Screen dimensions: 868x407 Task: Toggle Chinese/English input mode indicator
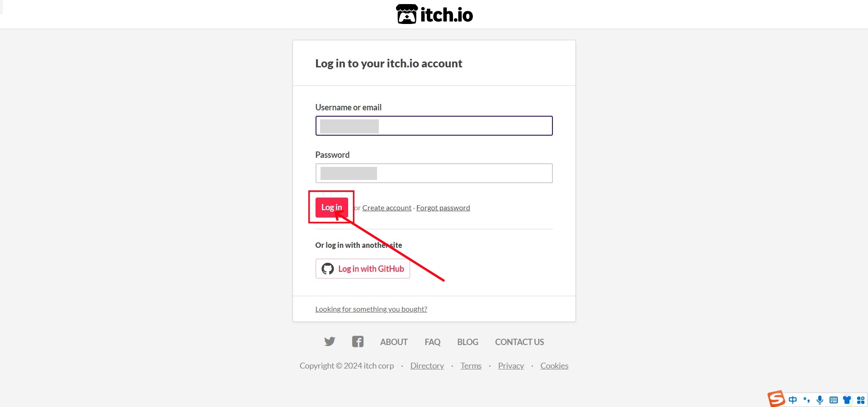[x=793, y=400]
